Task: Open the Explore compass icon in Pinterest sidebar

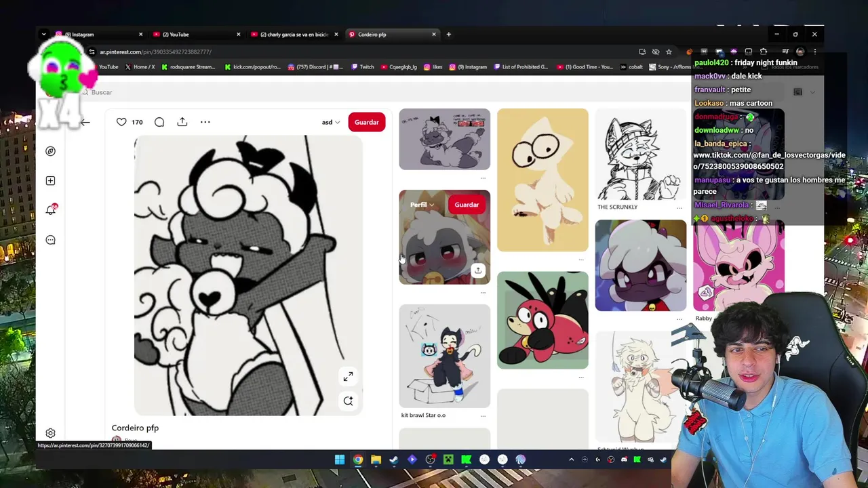Action: 50,151
